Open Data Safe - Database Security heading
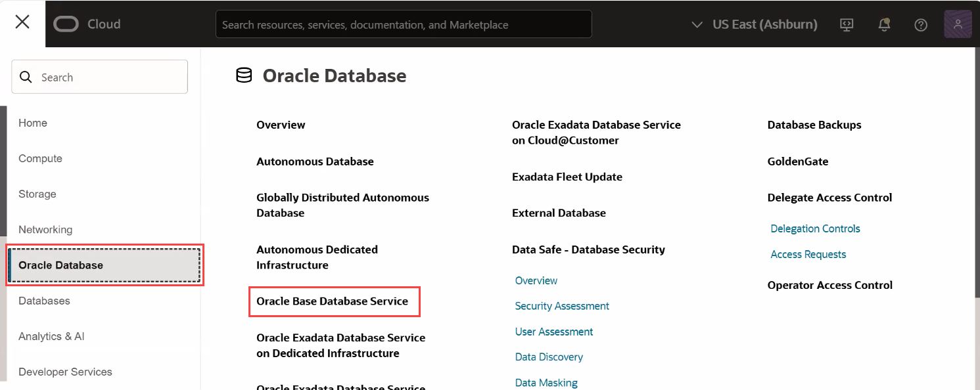 click(x=588, y=249)
